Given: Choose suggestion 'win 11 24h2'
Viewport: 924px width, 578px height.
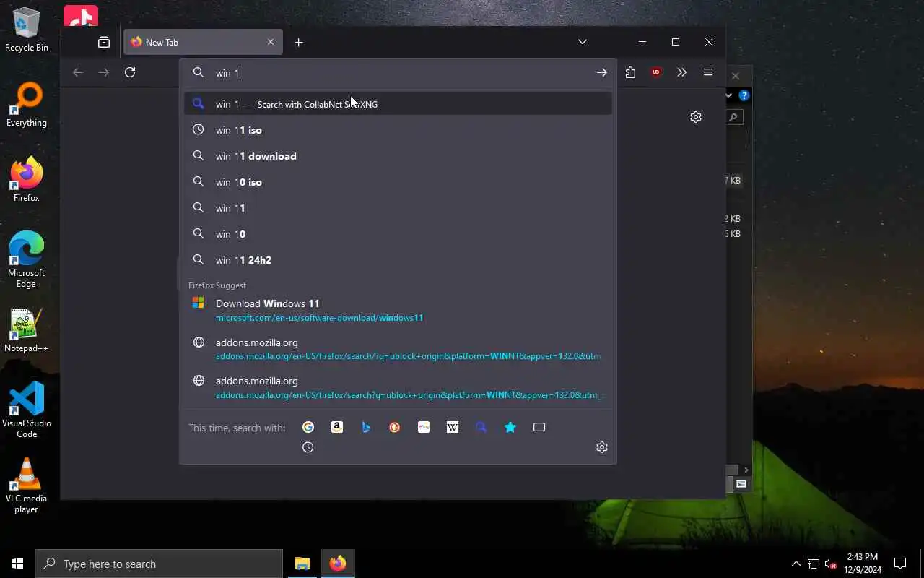Looking at the screenshot, I should (x=398, y=260).
